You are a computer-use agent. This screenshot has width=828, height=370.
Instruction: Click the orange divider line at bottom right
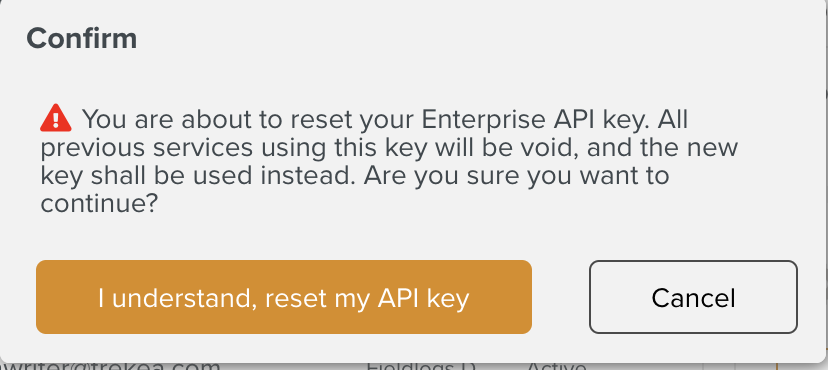click(x=777, y=366)
